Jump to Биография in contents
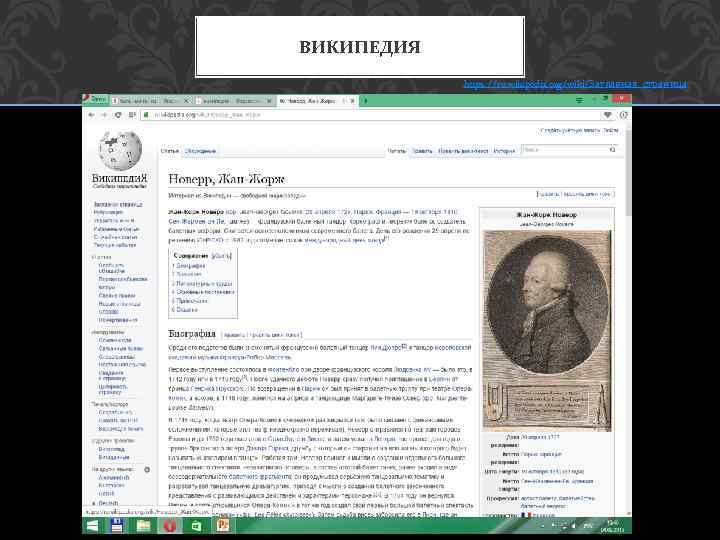This screenshot has height=540, width=720. [x=191, y=265]
